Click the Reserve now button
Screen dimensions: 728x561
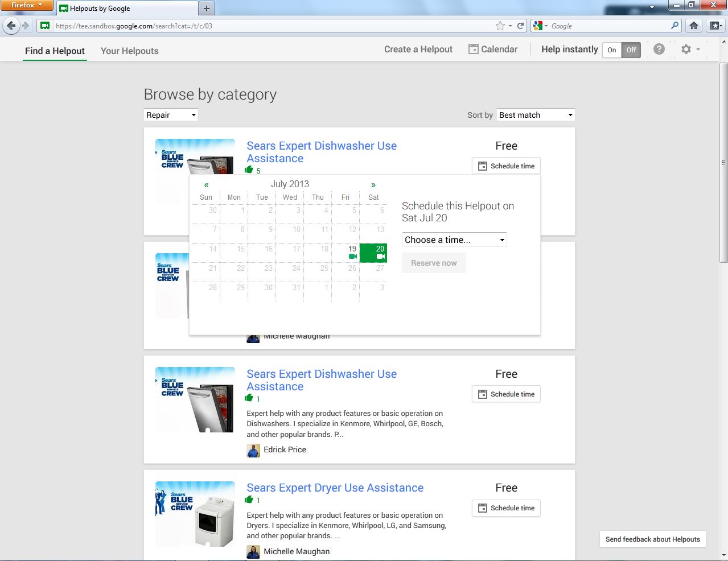434,263
